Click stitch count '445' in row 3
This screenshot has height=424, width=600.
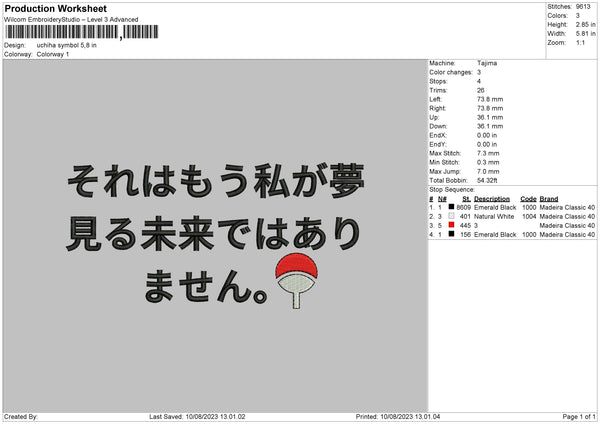(465, 225)
